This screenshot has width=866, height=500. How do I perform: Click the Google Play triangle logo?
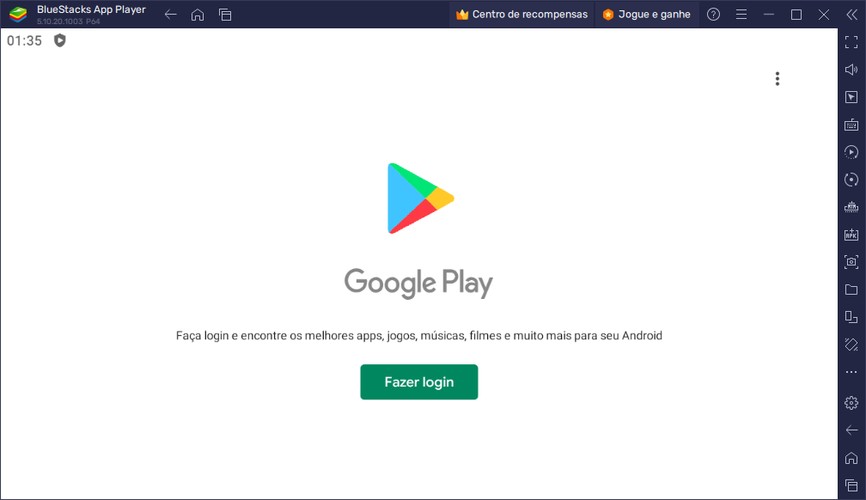point(420,198)
